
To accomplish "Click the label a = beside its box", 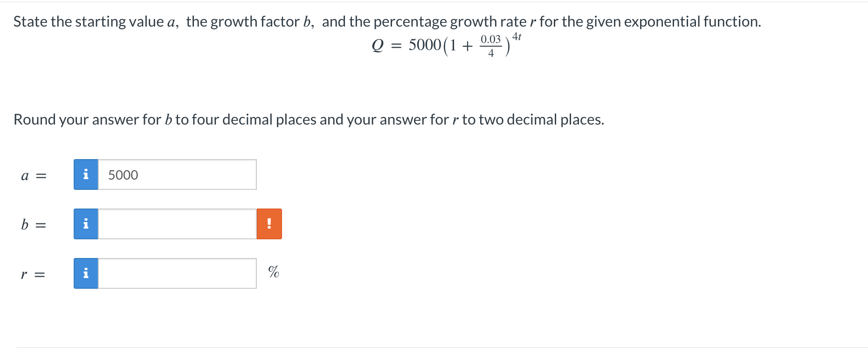I will point(34,175).
